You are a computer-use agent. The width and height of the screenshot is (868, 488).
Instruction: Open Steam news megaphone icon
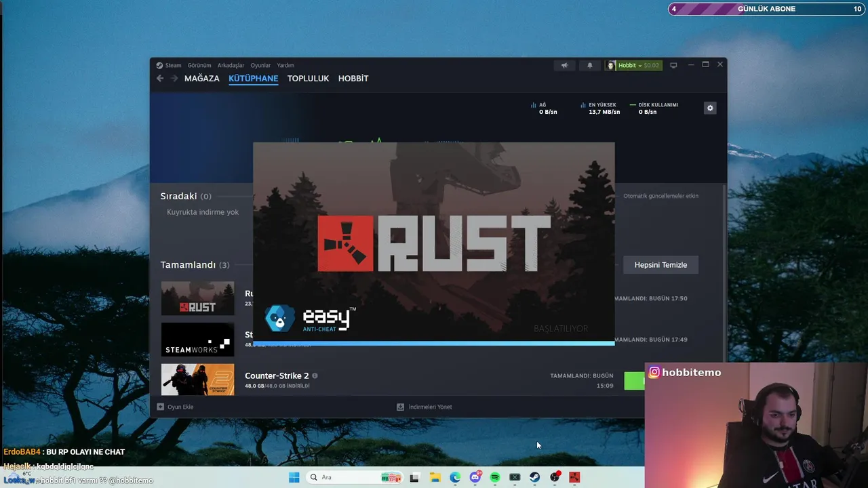564,66
